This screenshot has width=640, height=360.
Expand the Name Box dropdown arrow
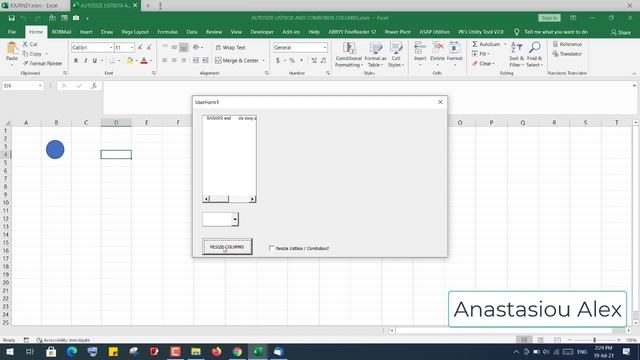tap(40, 86)
